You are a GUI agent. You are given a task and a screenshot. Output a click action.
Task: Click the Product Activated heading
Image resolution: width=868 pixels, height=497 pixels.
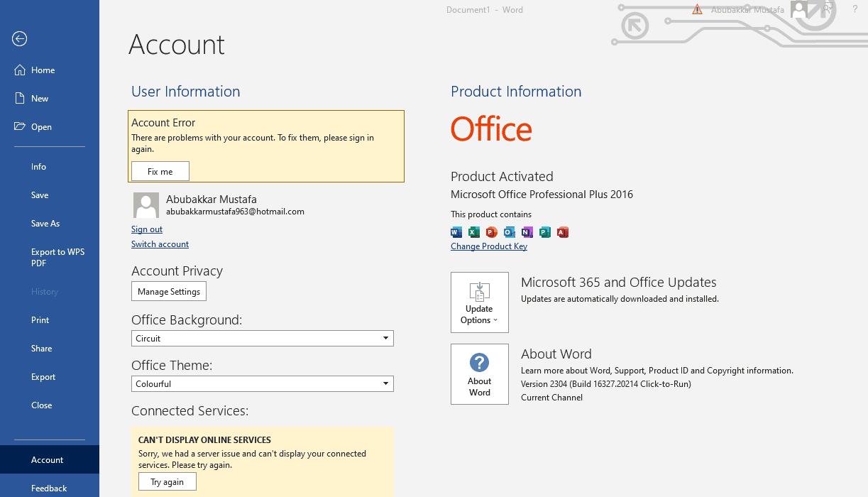502,177
